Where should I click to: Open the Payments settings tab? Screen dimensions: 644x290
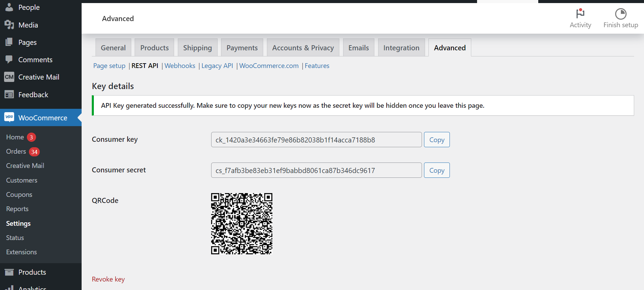coord(242,48)
